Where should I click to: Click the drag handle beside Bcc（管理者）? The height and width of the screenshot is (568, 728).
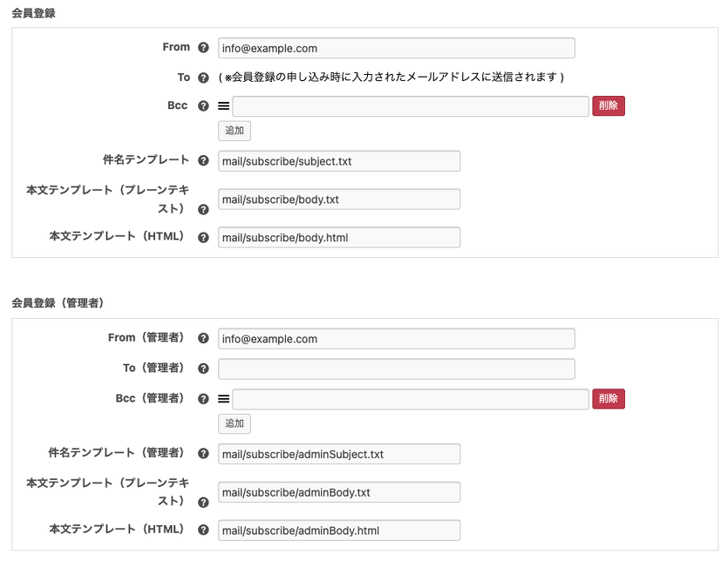coord(223,397)
